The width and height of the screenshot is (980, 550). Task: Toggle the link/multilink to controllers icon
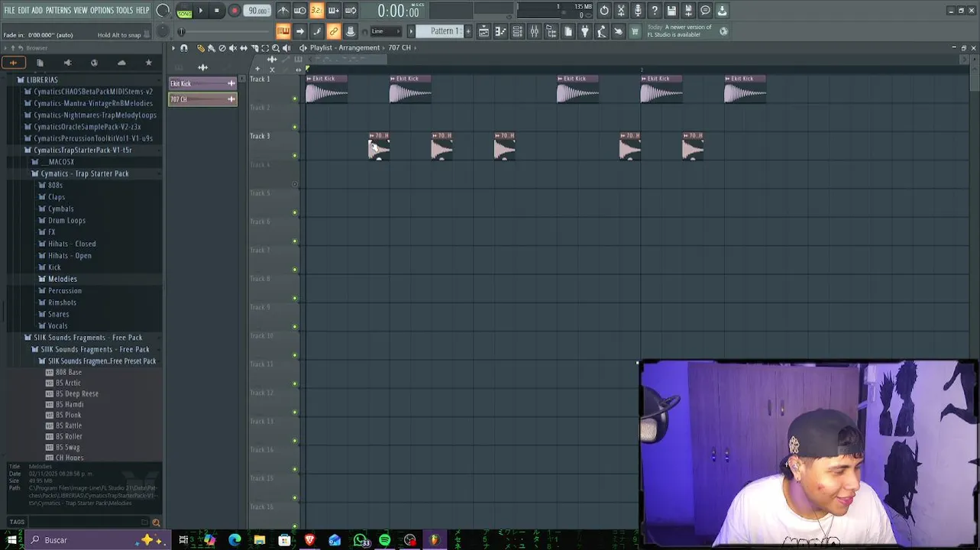[334, 31]
